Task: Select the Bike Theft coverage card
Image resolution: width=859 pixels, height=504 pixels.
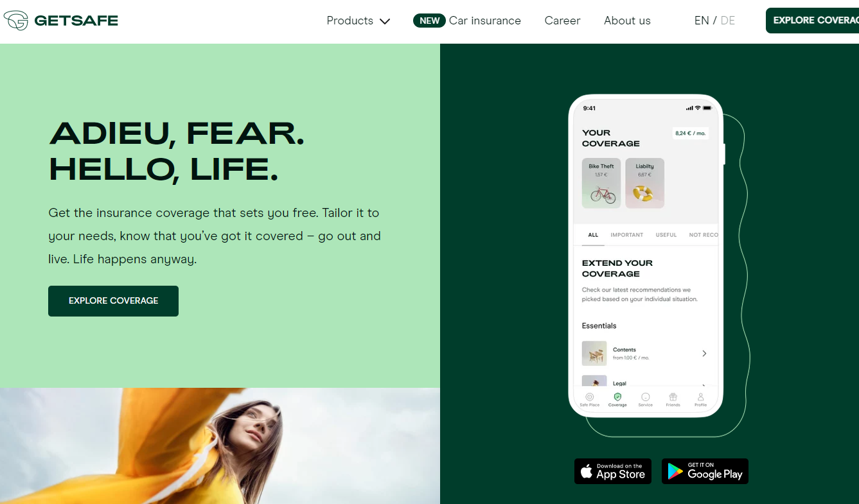Action: [601, 183]
